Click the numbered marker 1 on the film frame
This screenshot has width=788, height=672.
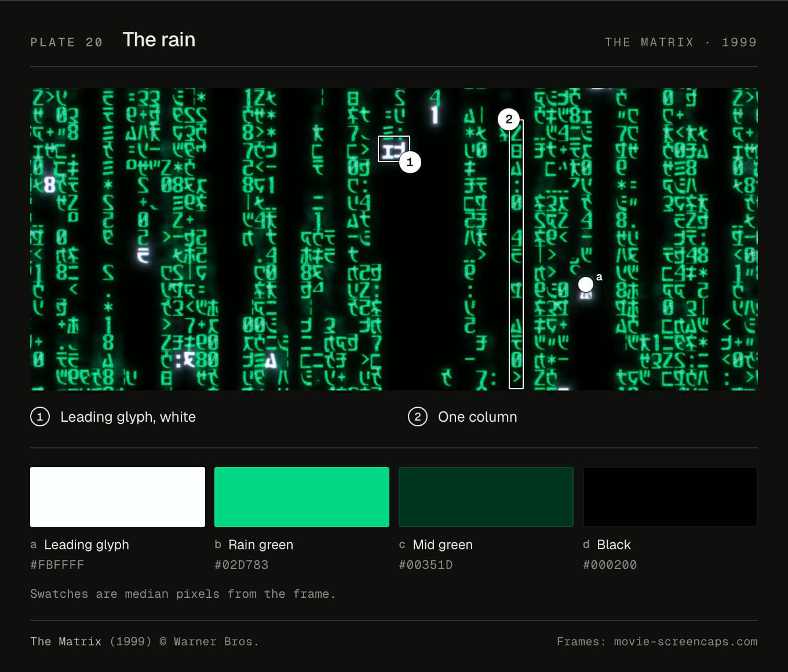point(410,162)
